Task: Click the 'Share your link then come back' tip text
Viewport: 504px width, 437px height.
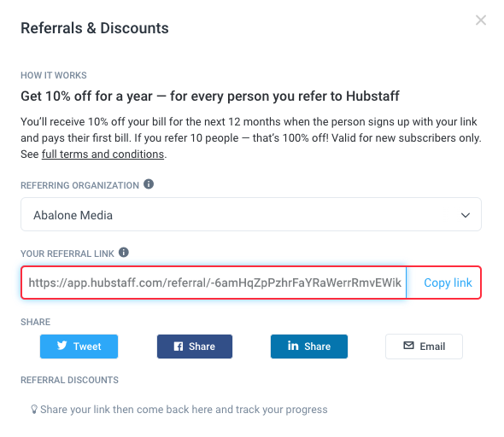Action: pyautogui.click(x=184, y=410)
